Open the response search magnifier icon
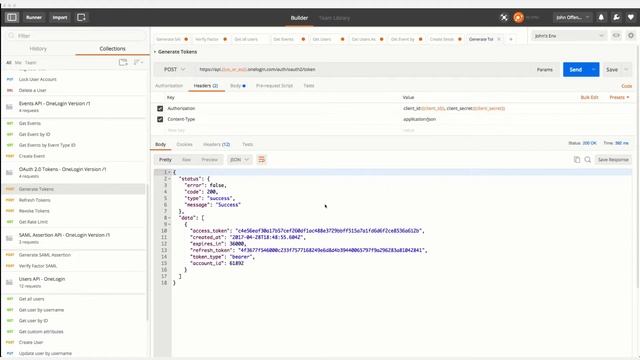The image size is (640, 360). [x=588, y=160]
